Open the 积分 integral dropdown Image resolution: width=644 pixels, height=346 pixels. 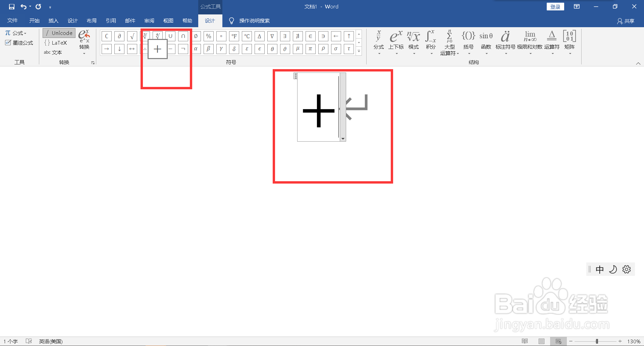431,42
